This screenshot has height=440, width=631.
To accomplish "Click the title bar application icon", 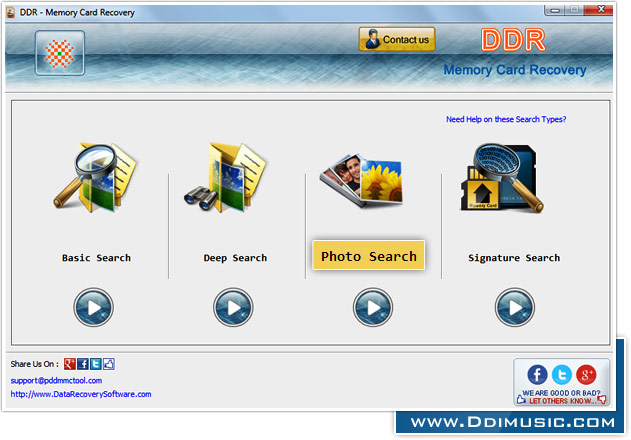I will coord(11,12).
